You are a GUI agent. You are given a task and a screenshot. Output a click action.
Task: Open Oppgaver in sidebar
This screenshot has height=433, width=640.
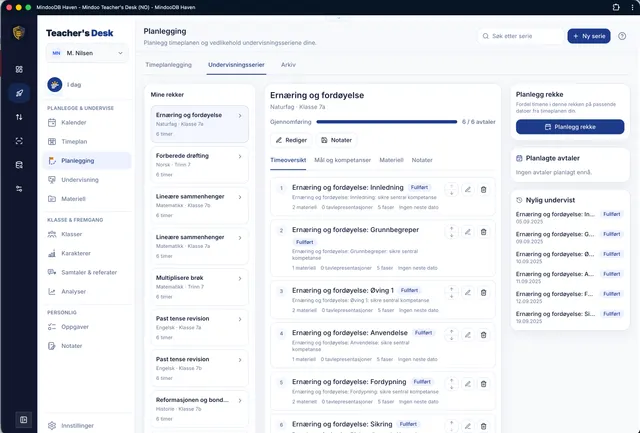[x=88, y=326]
